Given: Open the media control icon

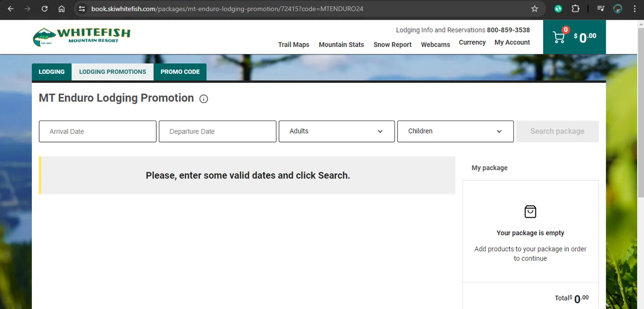Looking at the screenshot, I should coord(601,9).
